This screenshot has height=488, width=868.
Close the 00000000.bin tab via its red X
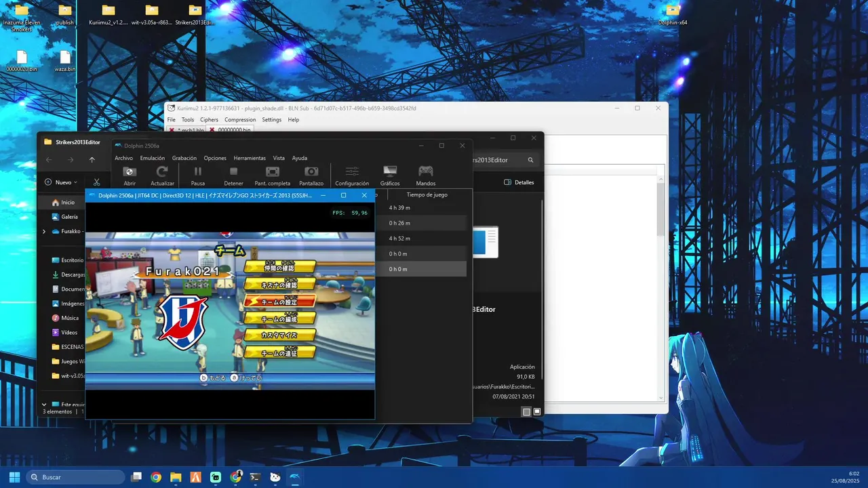pos(212,130)
